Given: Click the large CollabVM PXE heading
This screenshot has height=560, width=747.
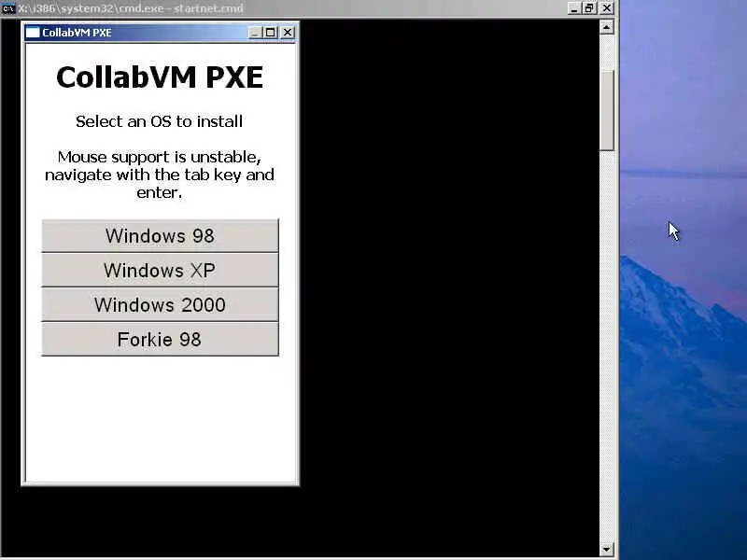Looking at the screenshot, I should [160, 77].
